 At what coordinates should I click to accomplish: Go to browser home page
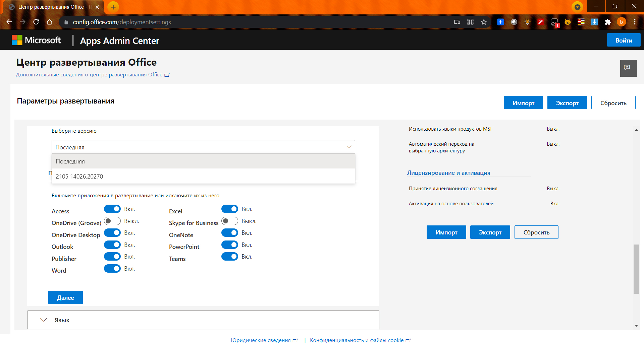[x=50, y=22]
